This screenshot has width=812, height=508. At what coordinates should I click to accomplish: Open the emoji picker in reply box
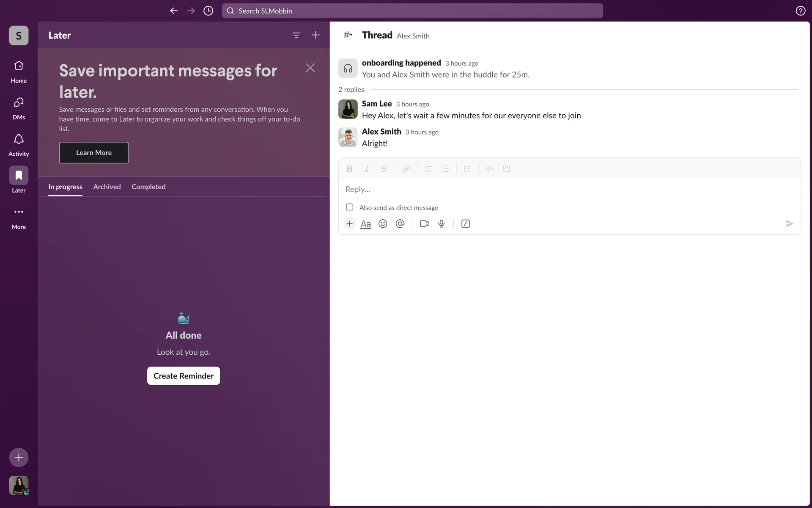383,224
